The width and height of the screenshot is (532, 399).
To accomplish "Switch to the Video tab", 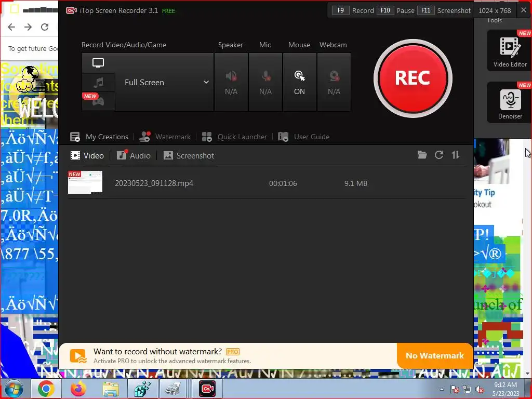I will pos(87,156).
